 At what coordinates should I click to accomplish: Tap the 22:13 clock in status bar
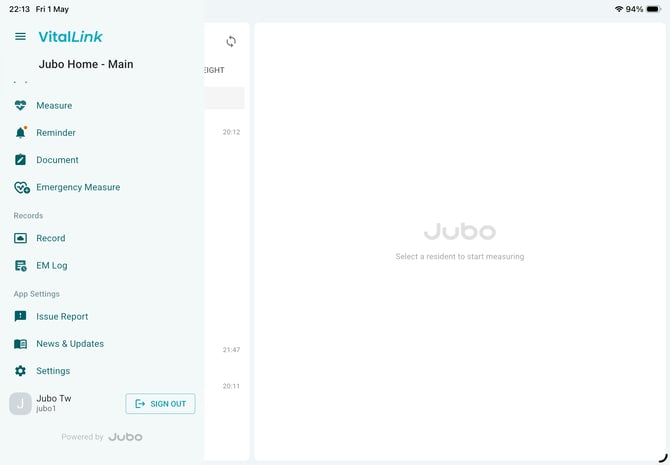[x=20, y=9]
